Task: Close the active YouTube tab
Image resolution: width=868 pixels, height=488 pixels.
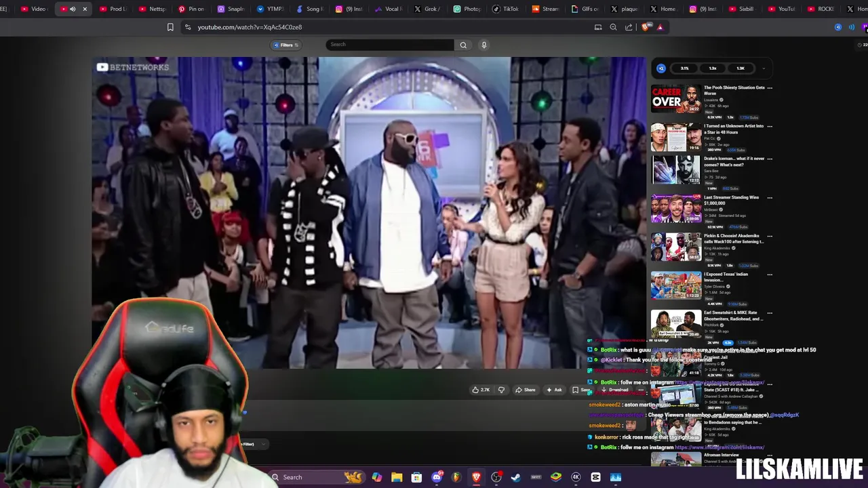Action: coord(85,9)
